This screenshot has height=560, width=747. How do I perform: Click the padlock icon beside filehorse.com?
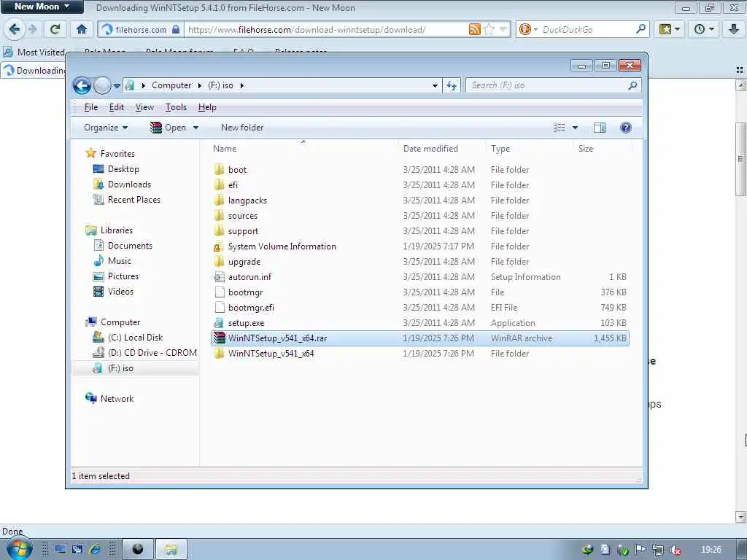[176, 29]
